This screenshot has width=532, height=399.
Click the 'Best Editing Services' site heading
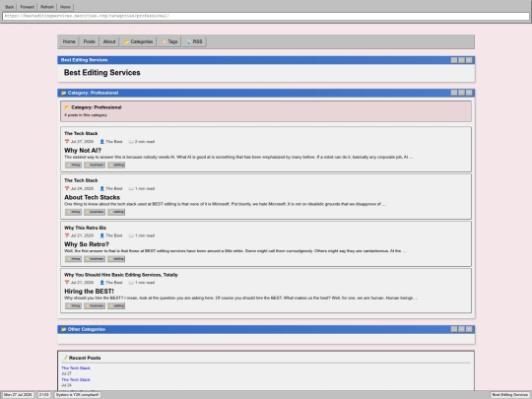[x=102, y=73]
